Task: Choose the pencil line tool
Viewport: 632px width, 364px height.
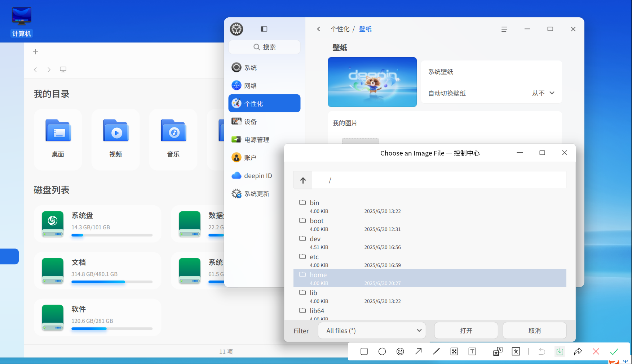Action: pyautogui.click(x=436, y=351)
